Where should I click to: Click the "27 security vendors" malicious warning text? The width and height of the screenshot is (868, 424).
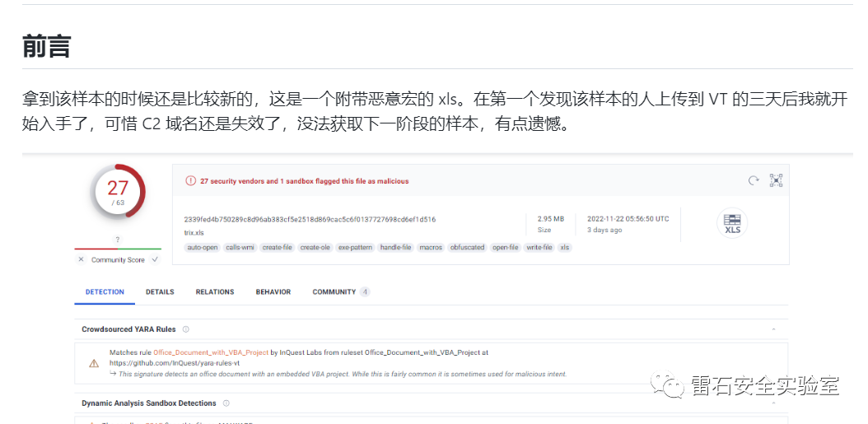coord(305,181)
